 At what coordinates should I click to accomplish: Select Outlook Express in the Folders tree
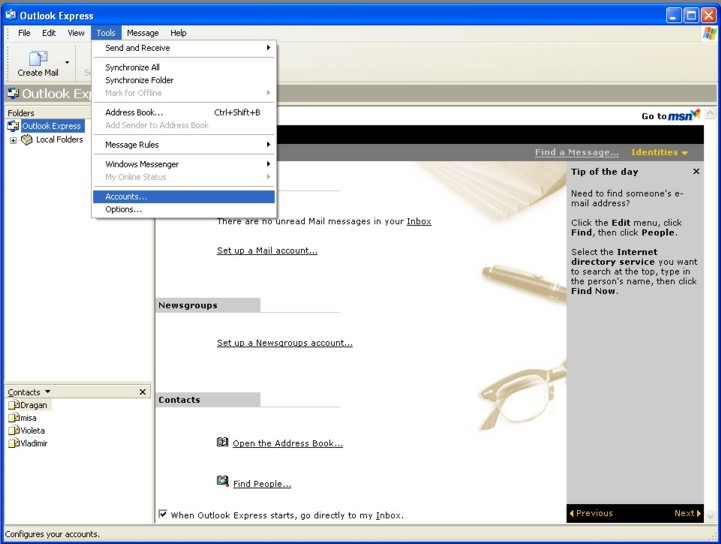pyautogui.click(x=52, y=126)
